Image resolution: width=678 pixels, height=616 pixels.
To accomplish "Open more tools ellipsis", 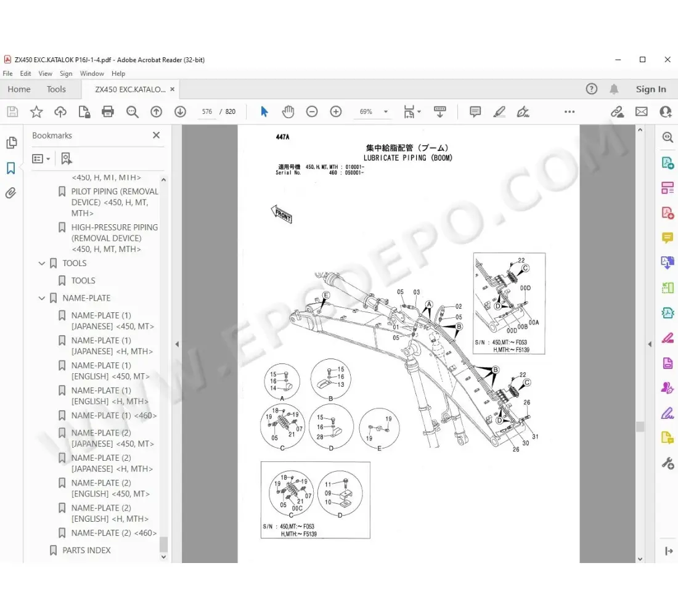I will [570, 112].
